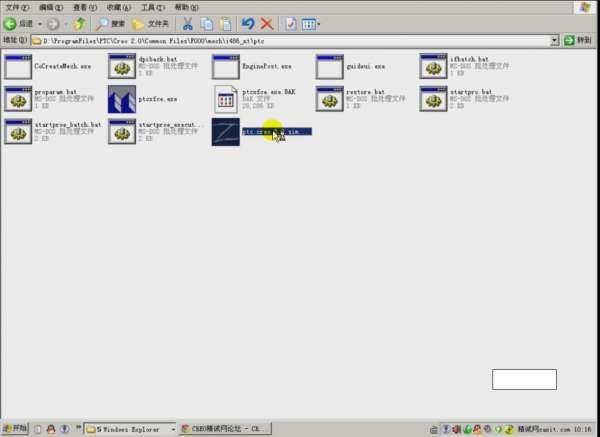Click the Windows 开始 Start button

pyautogui.click(x=15, y=428)
